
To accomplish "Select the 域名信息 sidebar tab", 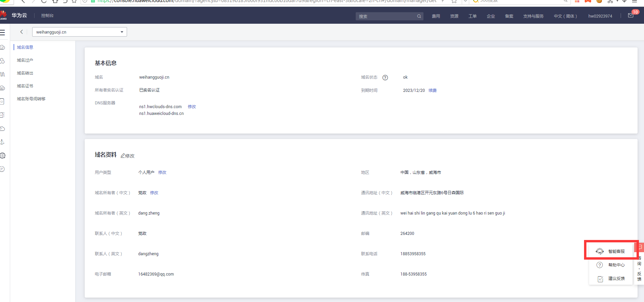I will click(25, 47).
